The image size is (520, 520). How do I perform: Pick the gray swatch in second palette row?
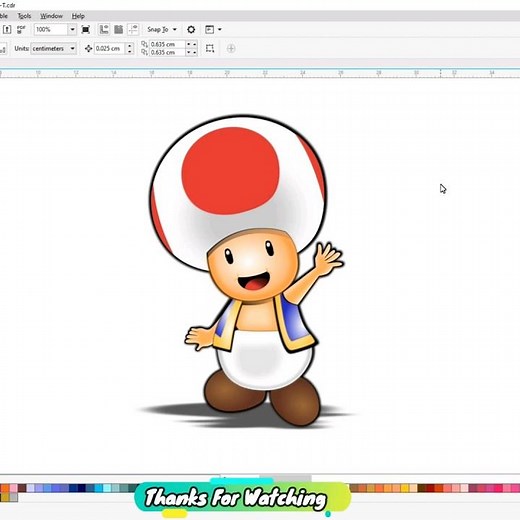(x=14, y=497)
